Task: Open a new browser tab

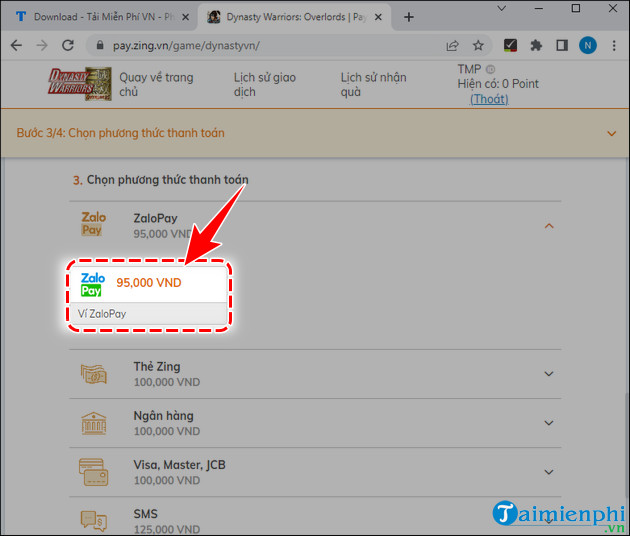Action: pos(409,17)
